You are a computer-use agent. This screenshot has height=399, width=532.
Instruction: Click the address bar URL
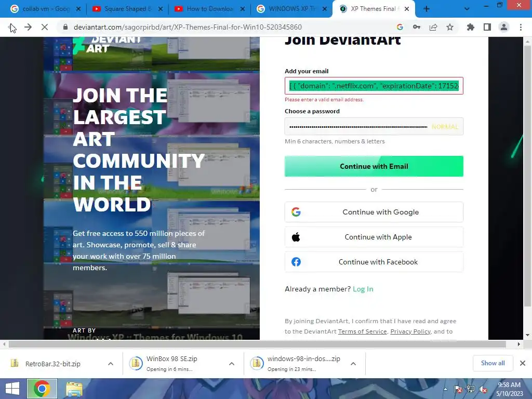(x=188, y=27)
